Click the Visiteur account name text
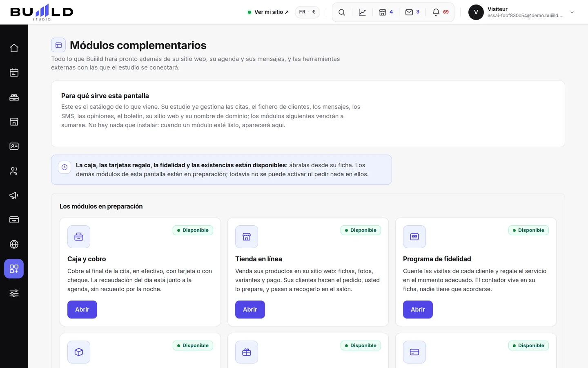This screenshot has height=368, width=588. coord(497,9)
